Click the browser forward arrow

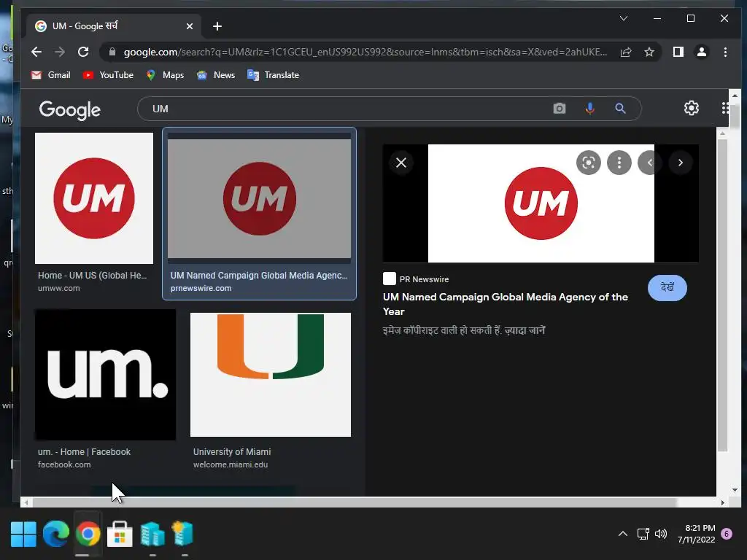(60, 52)
